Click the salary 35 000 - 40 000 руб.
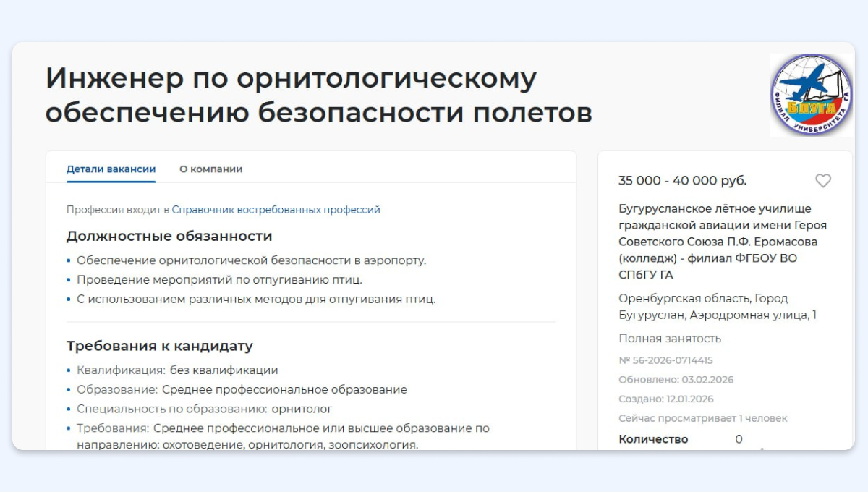 682,181
